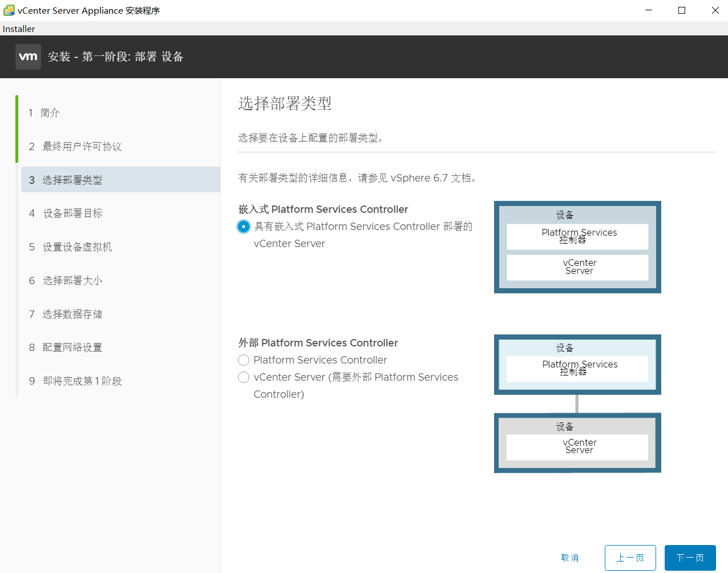This screenshot has height=573, width=728.
Task: Go to step 2 最终用户许可协议
Action: (119, 147)
